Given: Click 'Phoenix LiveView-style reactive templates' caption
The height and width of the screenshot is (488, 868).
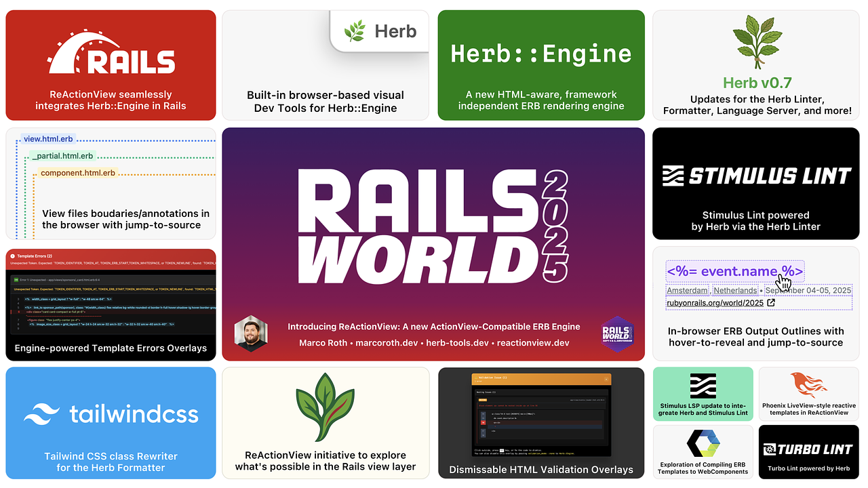Looking at the screenshot, I should click(809, 408).
